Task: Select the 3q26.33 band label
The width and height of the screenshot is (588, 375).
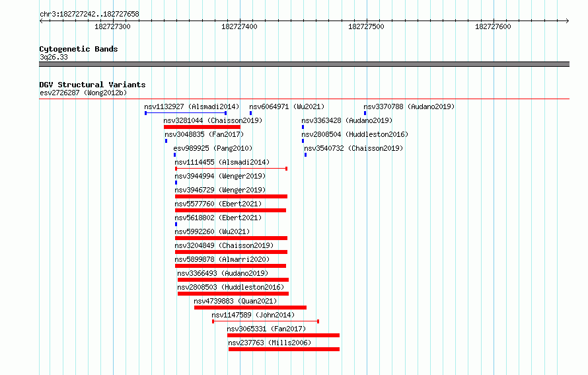Action: tap(54, 57)
